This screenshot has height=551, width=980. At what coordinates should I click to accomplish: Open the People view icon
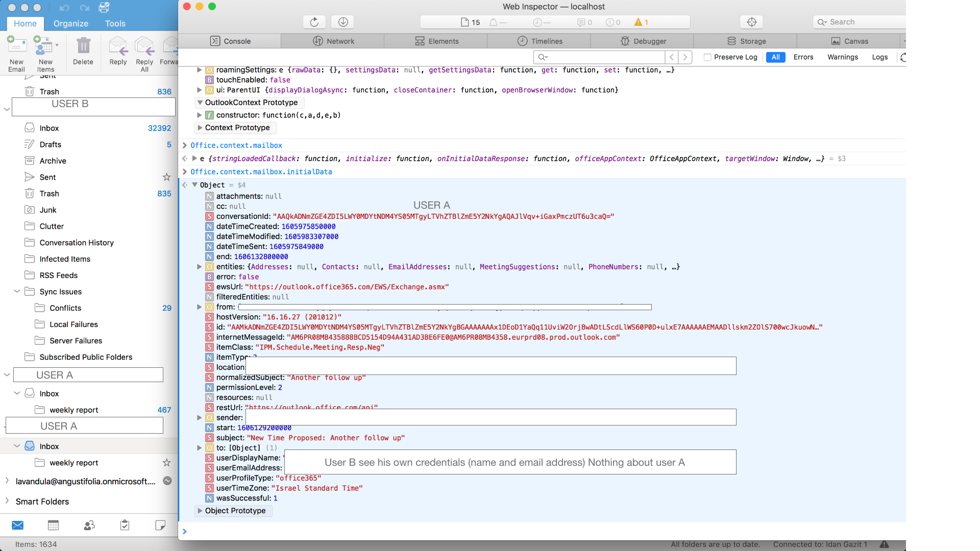tap(89, 525)
